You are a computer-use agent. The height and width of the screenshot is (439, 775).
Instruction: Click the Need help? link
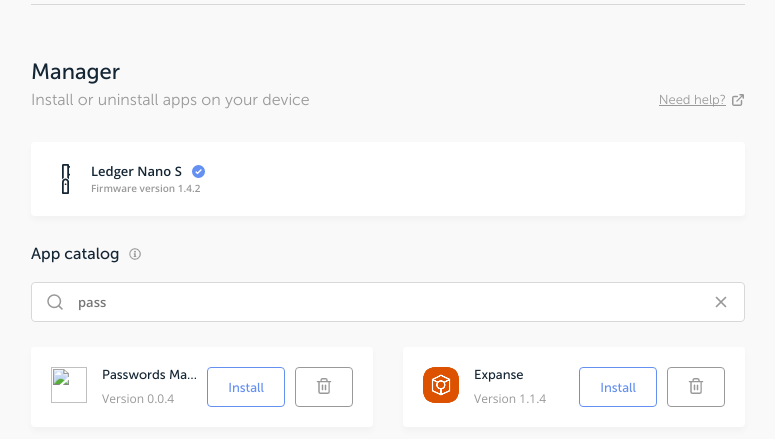(x=692, y=100)
